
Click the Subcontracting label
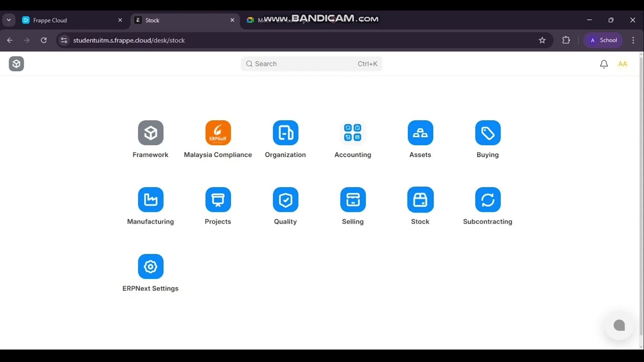pyautogui.click(x=488, y=222)
